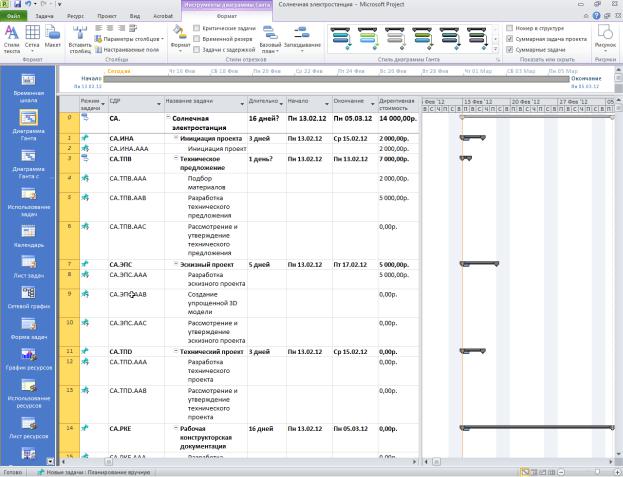623x477 pixels.
Task: Enable the Critical Tasks (Критические задачи) checkbox
Action: [x=196, y=28]
